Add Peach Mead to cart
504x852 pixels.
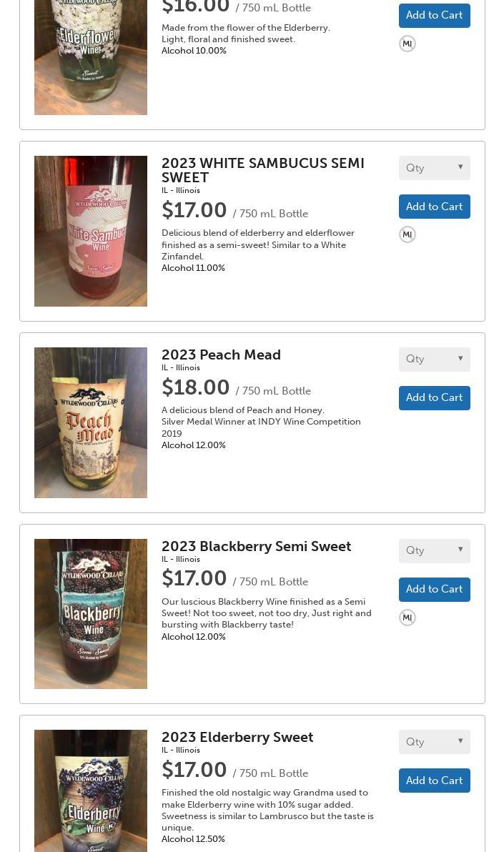(x=434, y=397)
